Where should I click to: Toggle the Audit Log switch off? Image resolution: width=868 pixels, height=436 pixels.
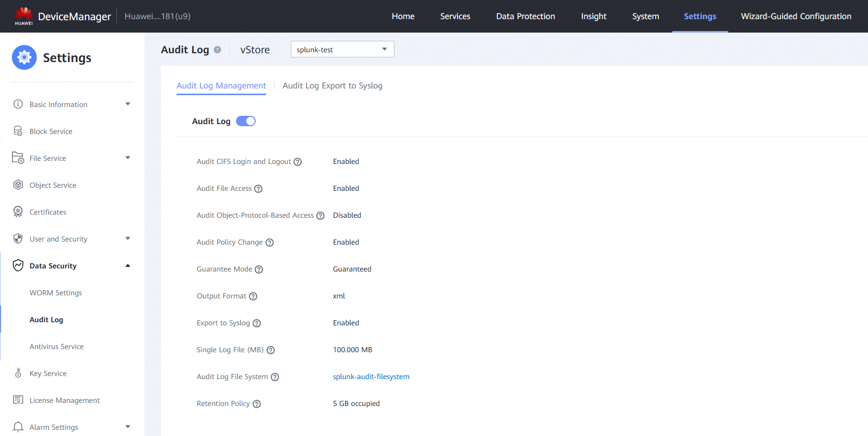tap(246, 121)
